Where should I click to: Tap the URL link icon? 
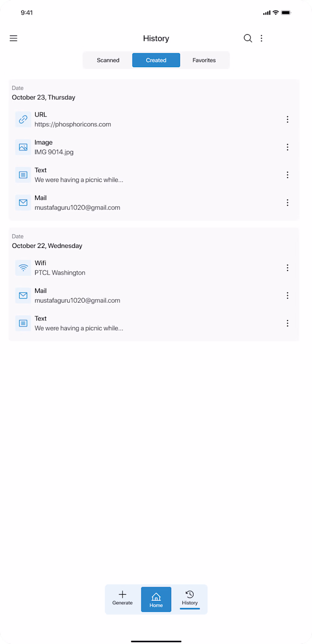[23, 119]
